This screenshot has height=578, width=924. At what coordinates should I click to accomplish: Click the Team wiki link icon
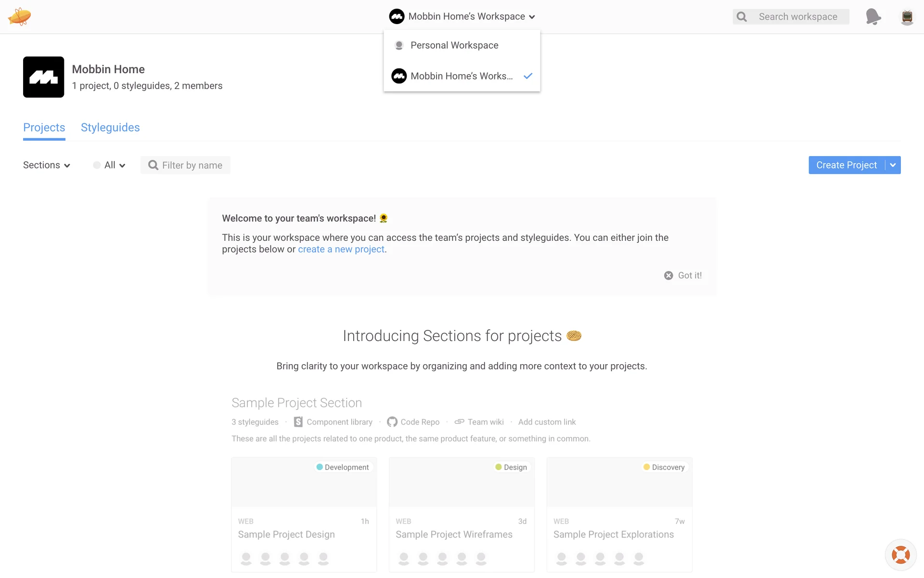(x=460, y=422)
